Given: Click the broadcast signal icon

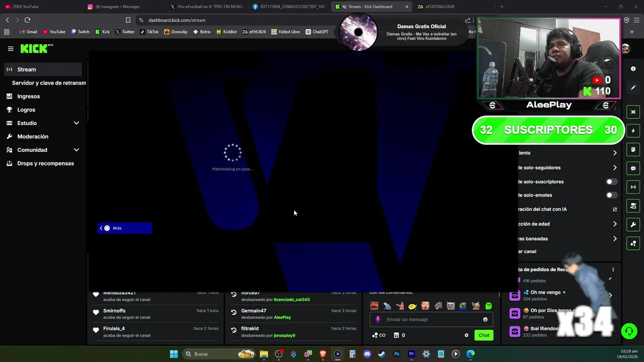Looking at the screenshot, I should point(633,187).
